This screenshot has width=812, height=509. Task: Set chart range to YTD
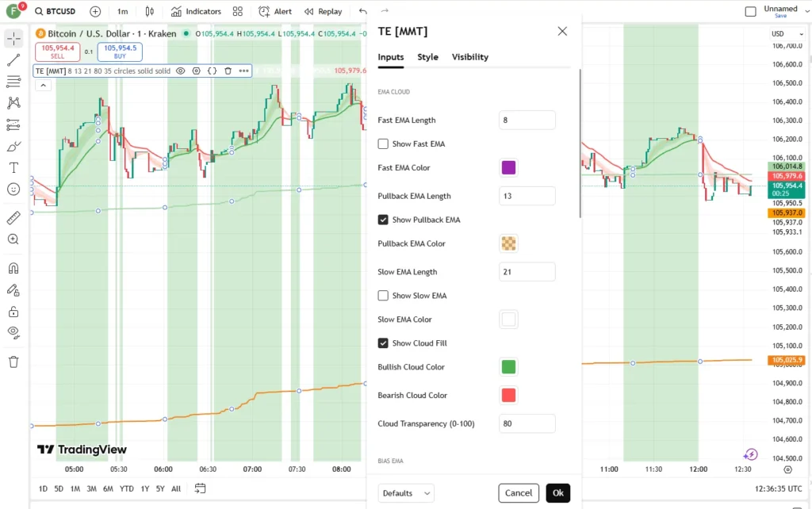[x=126, y=489]
